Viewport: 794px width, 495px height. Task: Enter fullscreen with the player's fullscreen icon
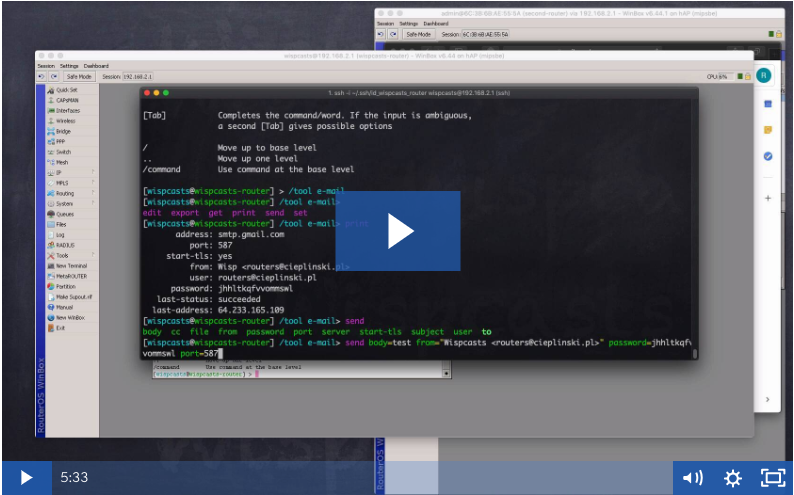click(x=773, y=477)
